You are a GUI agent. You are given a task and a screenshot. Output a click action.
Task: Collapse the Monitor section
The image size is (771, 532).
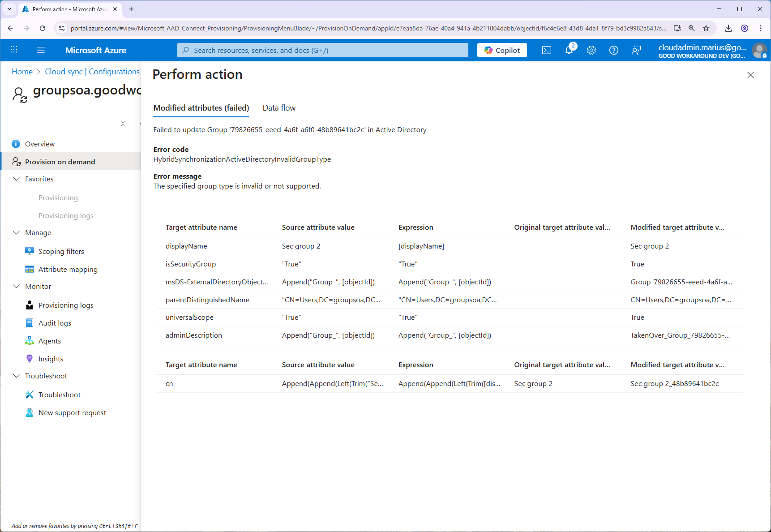click(17, 286)
